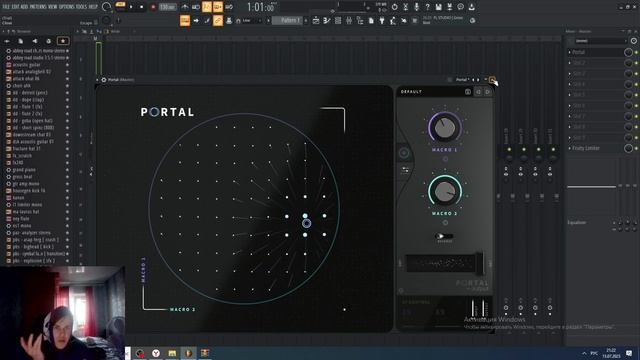Open the Piano roll view icon
This screenshot has height=360, width=640.
pos(327,20)
